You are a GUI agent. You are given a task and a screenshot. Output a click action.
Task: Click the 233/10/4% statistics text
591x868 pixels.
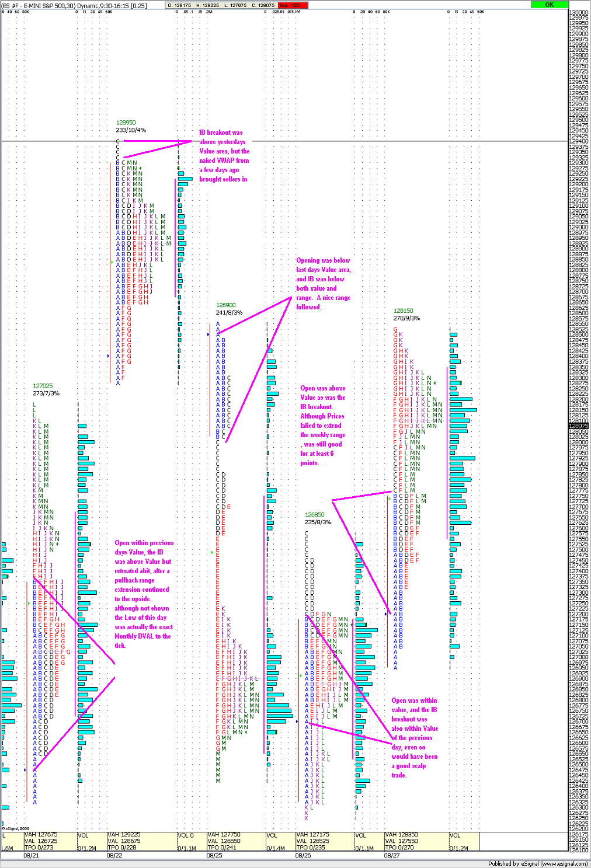point(131,130)
